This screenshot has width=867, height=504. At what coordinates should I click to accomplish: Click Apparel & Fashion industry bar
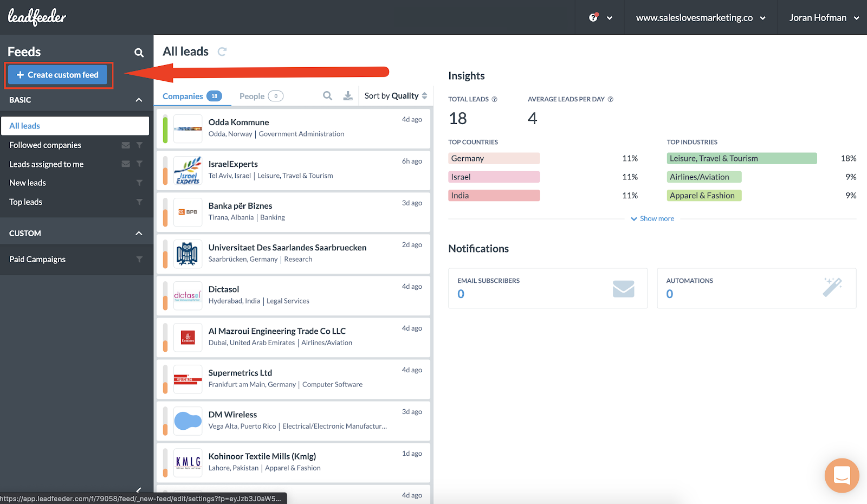coord(704,195)
